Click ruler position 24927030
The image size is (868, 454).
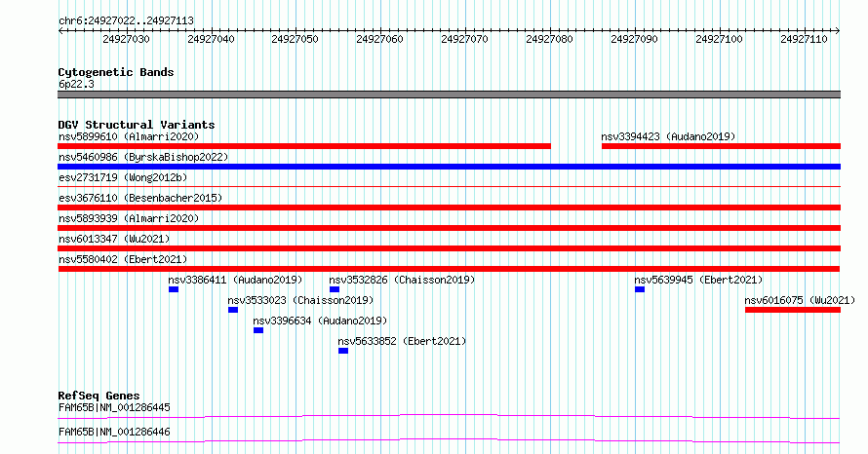(x=126, y=39)
